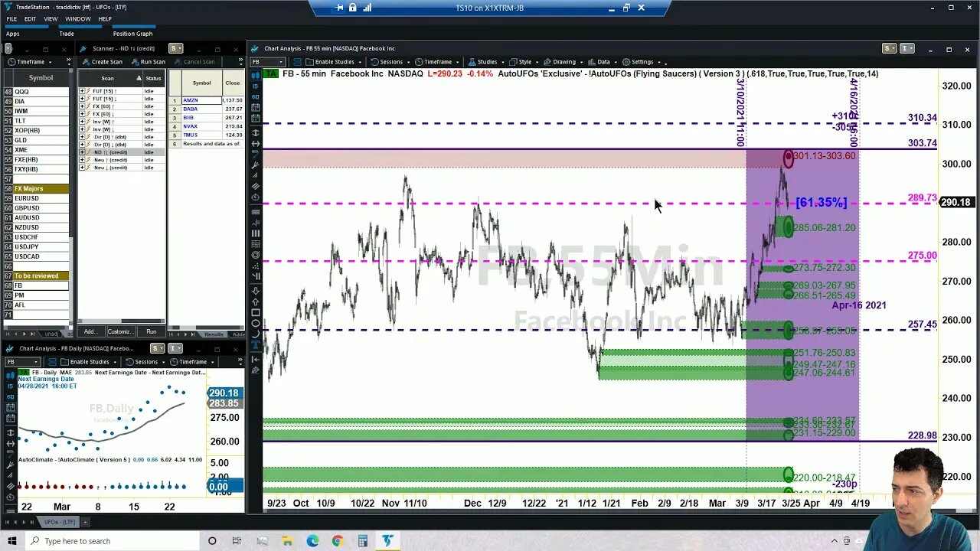Click the S symbol-link button in Scanner window
The image size is (980, 551).
pos(176,48)
